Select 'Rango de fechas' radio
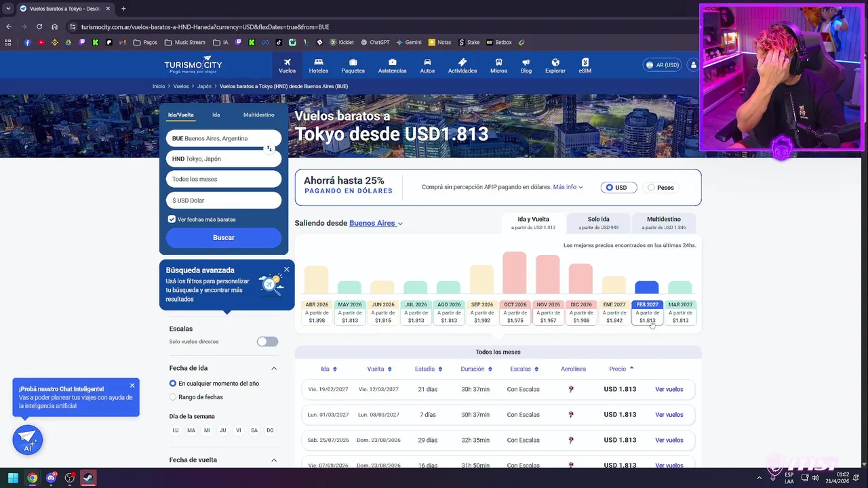 [x=173, y=397]
